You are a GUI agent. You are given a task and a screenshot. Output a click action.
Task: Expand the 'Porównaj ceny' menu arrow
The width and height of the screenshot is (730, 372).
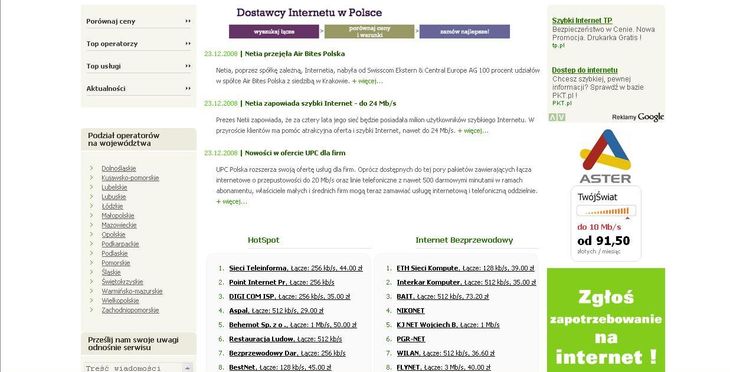(x=188, y=21)
